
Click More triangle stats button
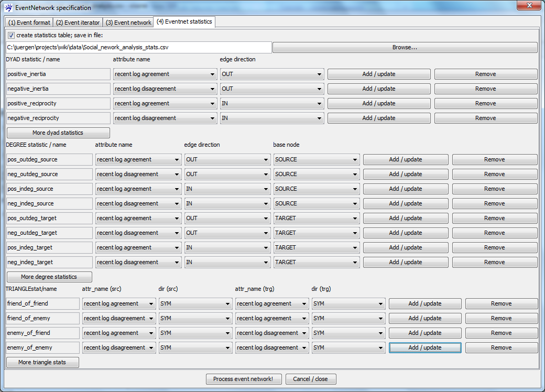pos(43,362)
